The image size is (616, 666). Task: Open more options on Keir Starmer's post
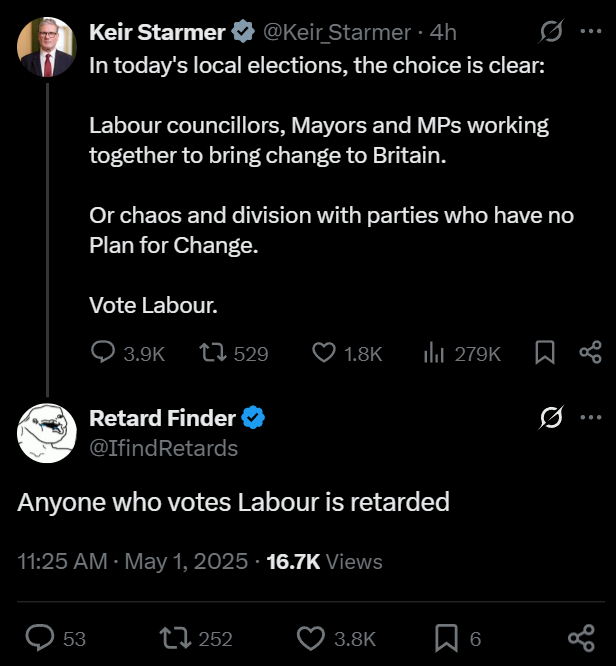(x=591, y=32)
